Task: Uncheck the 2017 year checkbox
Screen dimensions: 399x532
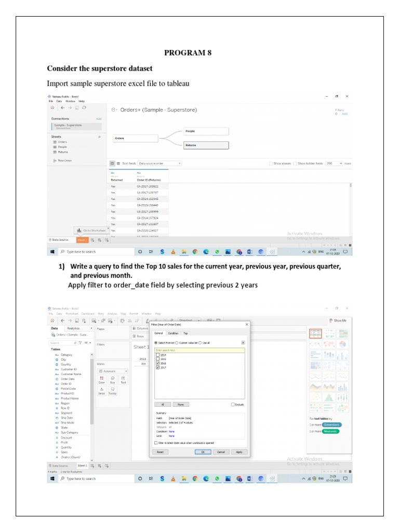Action: point(158,367)
